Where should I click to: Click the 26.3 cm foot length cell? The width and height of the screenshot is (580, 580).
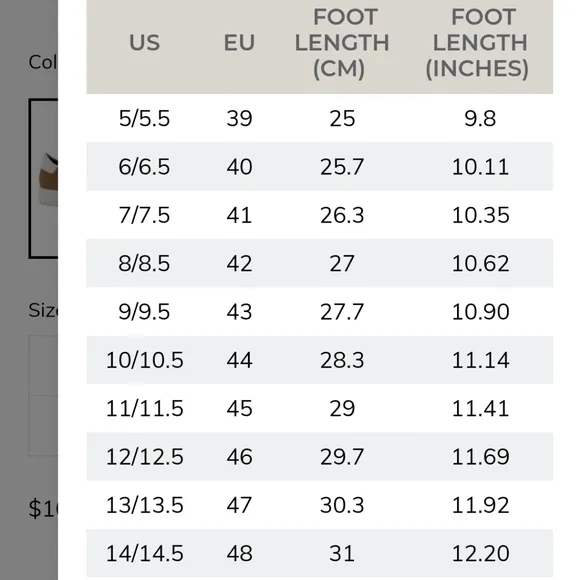tap(342, 215)
